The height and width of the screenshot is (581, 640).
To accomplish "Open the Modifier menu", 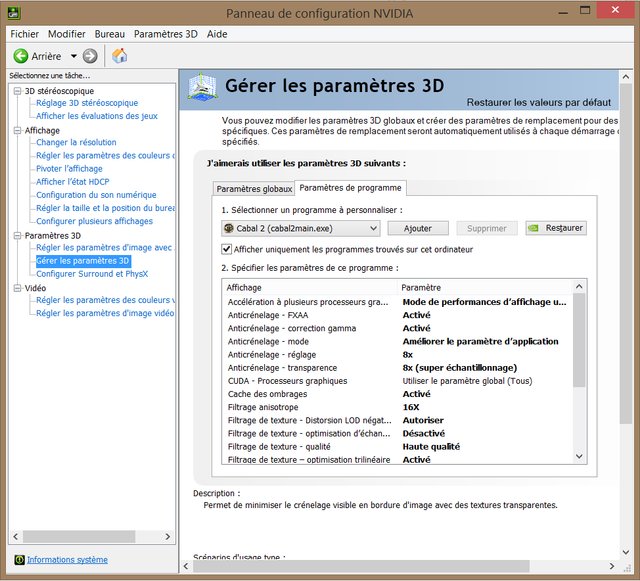I will 67,34.
